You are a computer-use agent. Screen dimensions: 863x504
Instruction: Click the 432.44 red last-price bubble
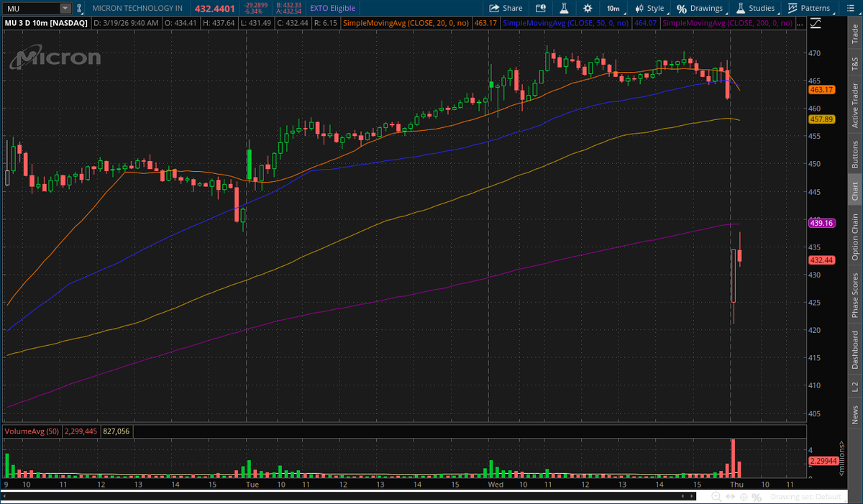click(821, 260)
